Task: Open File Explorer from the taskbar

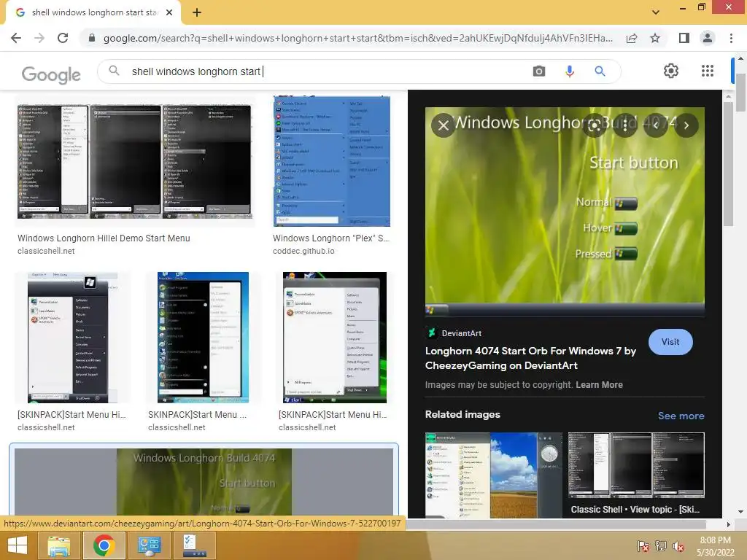Action: pos(58,545)
